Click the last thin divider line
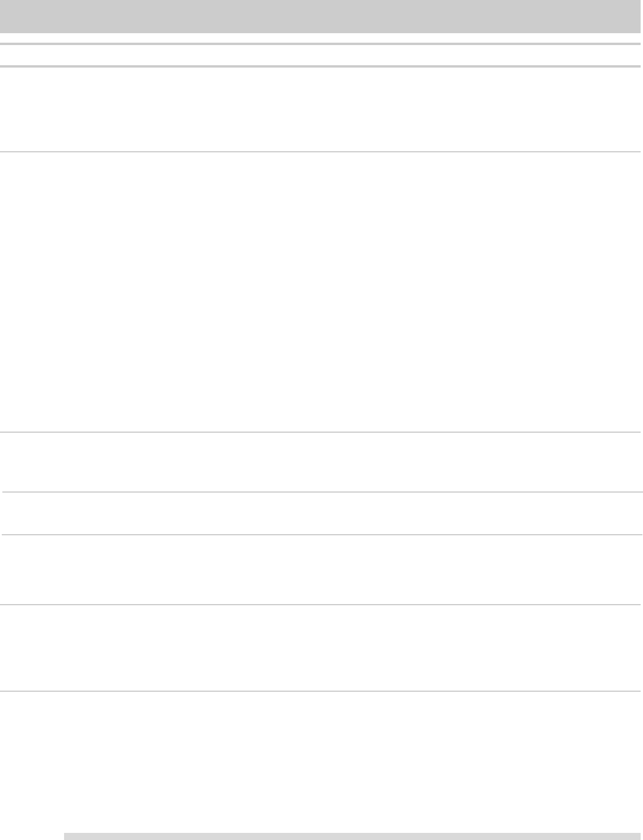The height and width of the screenshot is (840, 643). pos(321,691)
